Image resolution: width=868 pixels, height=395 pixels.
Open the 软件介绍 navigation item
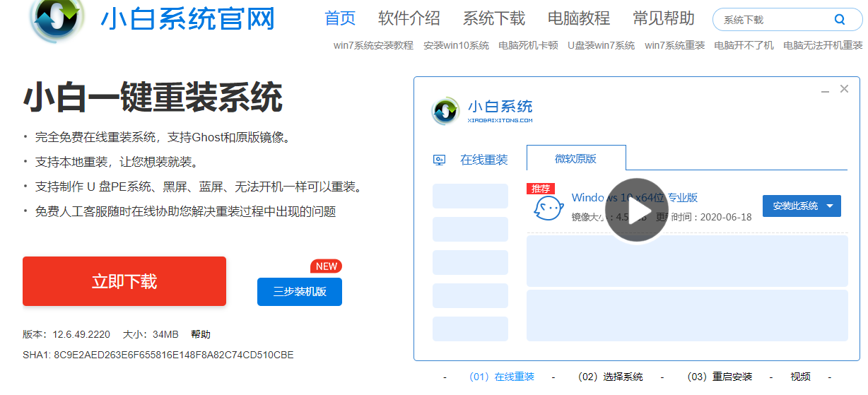pyautogui.click(x=409, y=18)
